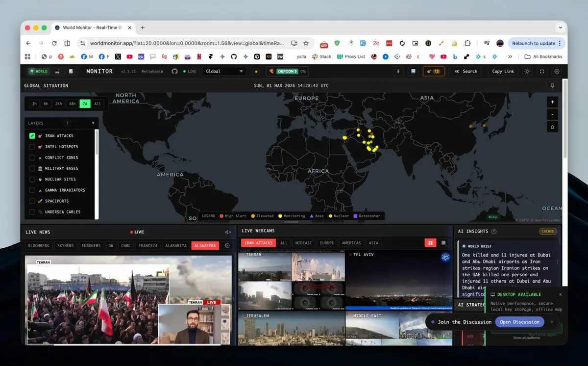The height and width of the screenshot is (366, 588).
Task: Switch webcams to grid view
Action: click(430, 243)
